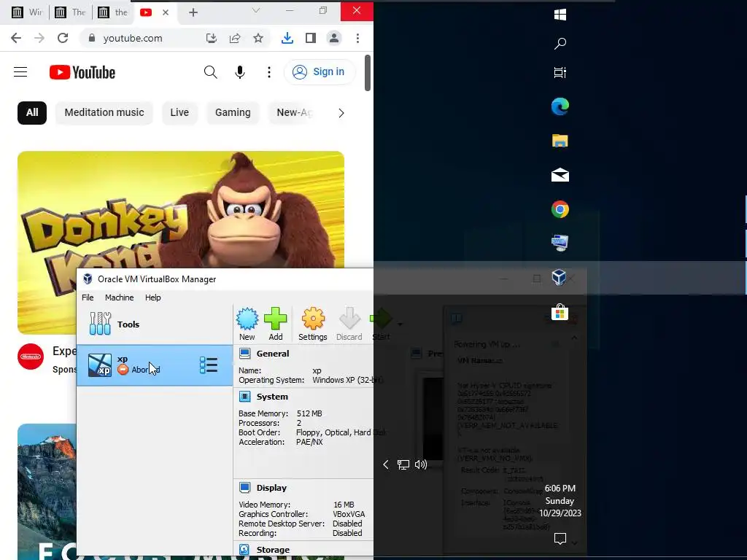Click the New machine icon in VirtualBox
The image size is (747, 560).
tap(247, 324)
